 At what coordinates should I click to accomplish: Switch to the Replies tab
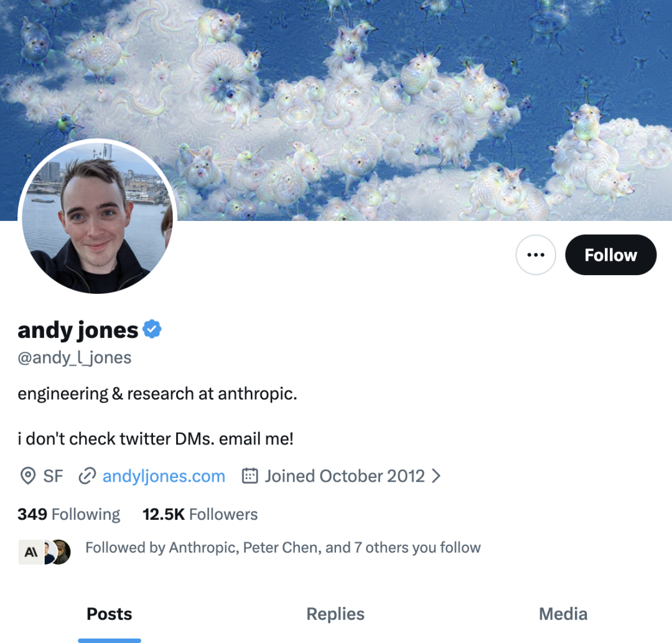point(335,614)
